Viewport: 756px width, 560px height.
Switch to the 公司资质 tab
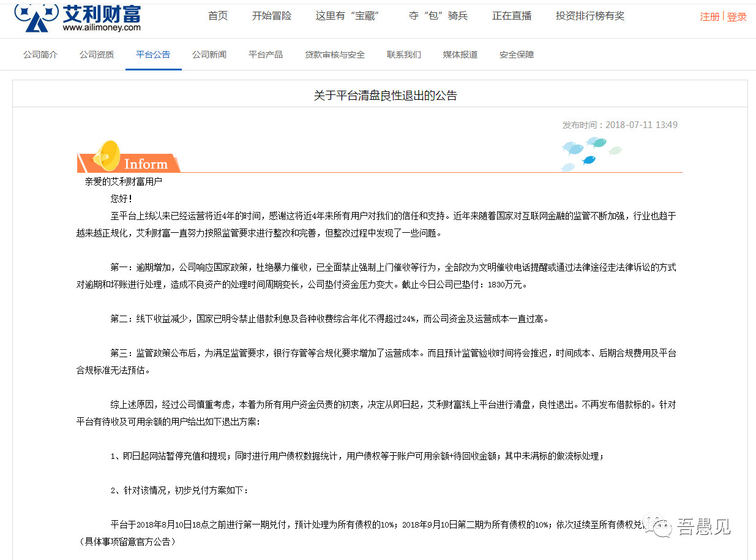point(97,55)
